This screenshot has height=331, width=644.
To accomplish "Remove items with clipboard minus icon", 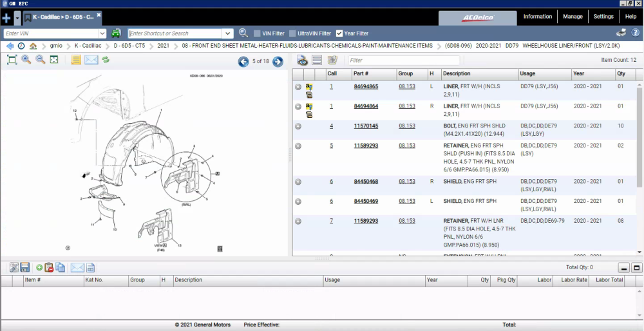I will [x=50, y=268].
